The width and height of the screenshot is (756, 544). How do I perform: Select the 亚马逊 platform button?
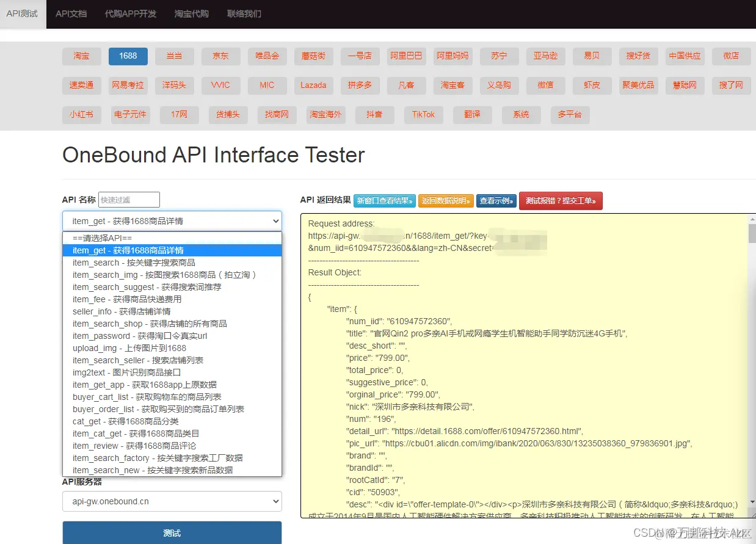click(x=546, y=56)
